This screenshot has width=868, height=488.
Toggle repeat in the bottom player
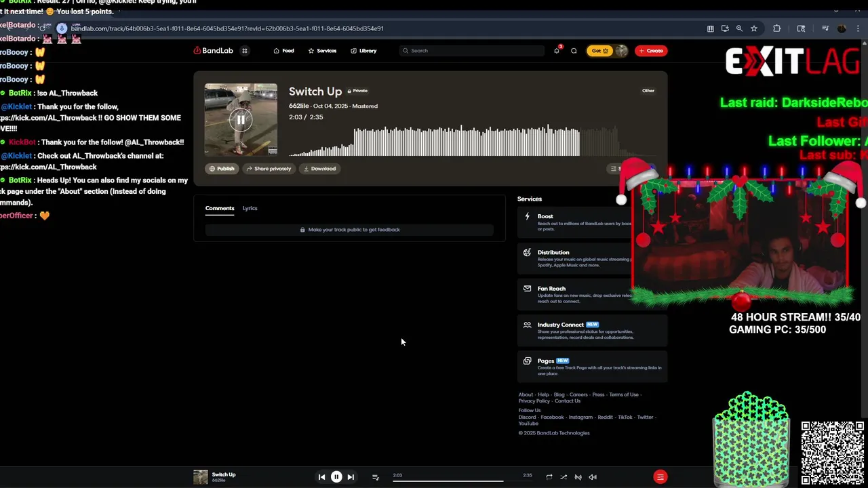click(x=549, y=477)
